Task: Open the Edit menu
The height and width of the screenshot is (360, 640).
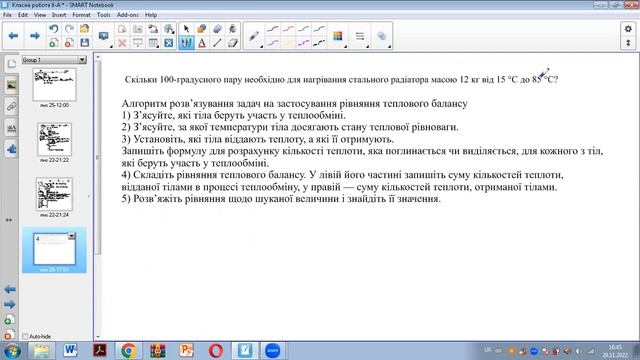Action: (23, 15)
